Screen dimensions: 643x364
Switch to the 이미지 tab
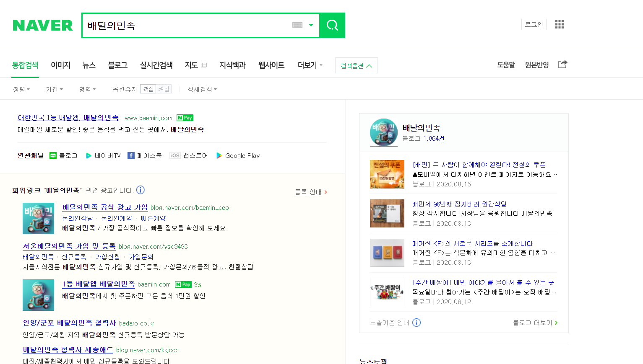click(x=61, y=65)
